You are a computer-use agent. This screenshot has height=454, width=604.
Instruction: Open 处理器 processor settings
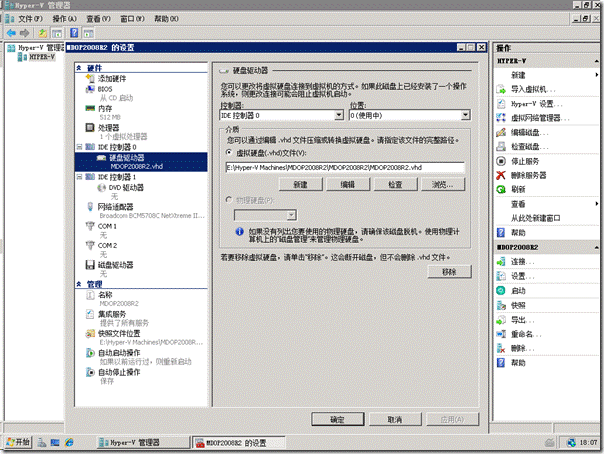[108, 127]
